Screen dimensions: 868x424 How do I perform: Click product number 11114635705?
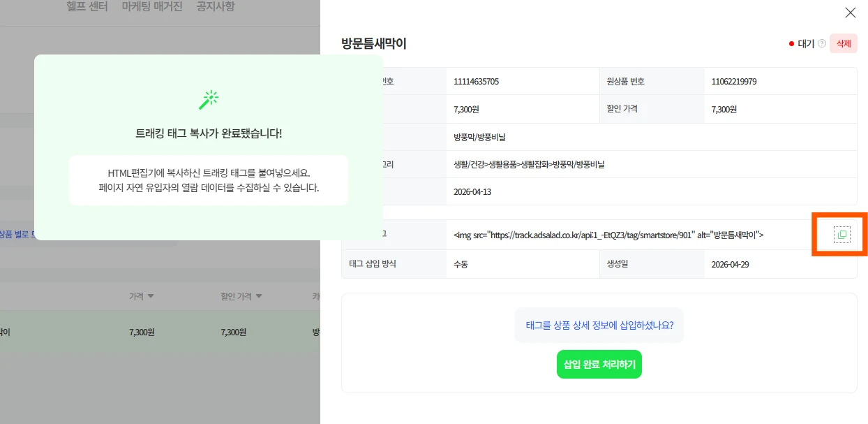[x=476, y=81]
